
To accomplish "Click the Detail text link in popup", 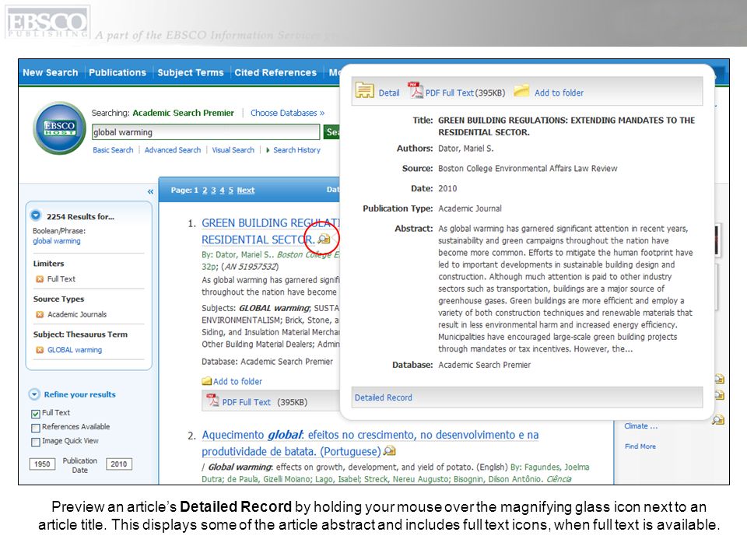I will 389,93.
